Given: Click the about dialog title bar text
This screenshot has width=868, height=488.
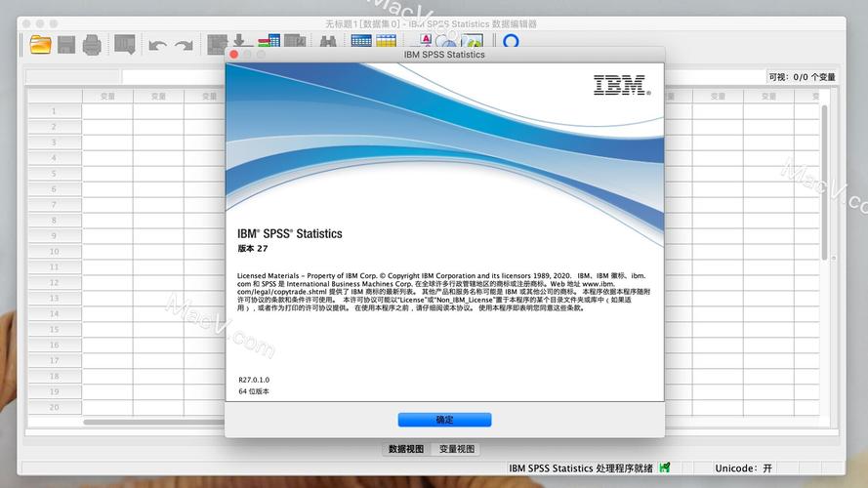Looking at the screenshot, I should tap(444, 55).
